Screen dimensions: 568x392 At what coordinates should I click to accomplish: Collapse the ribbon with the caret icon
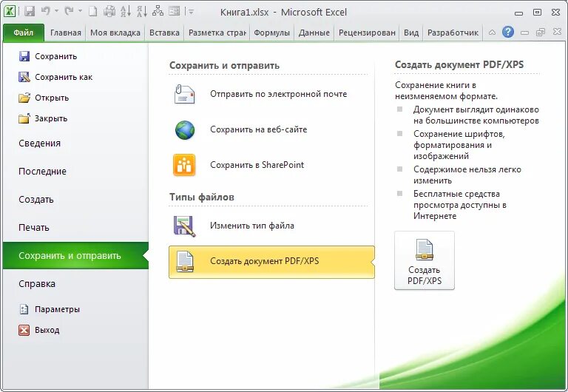[x=492, y=33]
